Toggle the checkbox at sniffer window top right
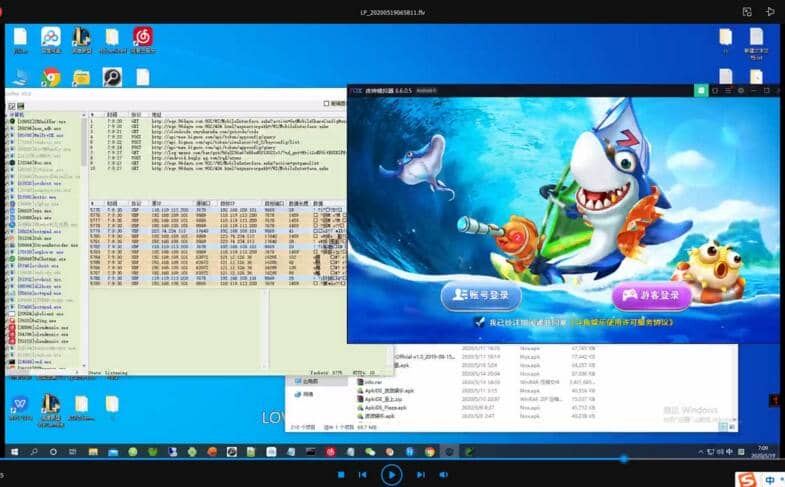Image resolution: width=785 pixels, height=487 pixels. point(326,104)
